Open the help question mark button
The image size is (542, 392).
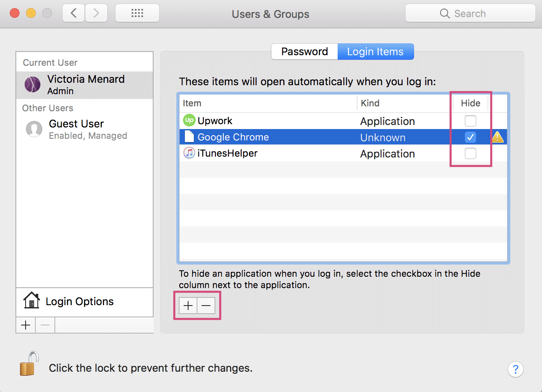click(516, 370)
